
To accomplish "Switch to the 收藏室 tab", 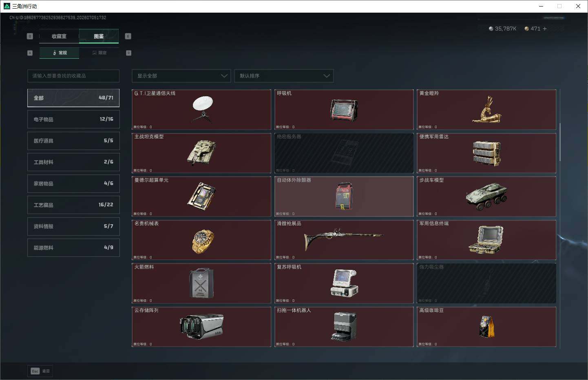I will tap(59, 36).
